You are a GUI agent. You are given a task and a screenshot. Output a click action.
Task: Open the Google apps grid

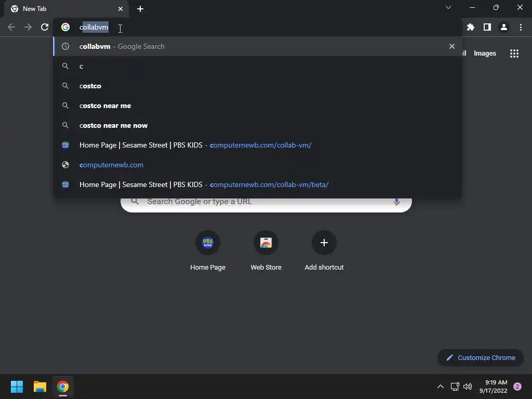514,54
